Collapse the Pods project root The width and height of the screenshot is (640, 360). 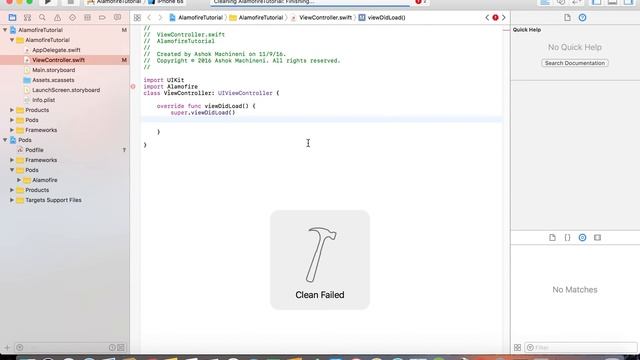tap(5, 140)
